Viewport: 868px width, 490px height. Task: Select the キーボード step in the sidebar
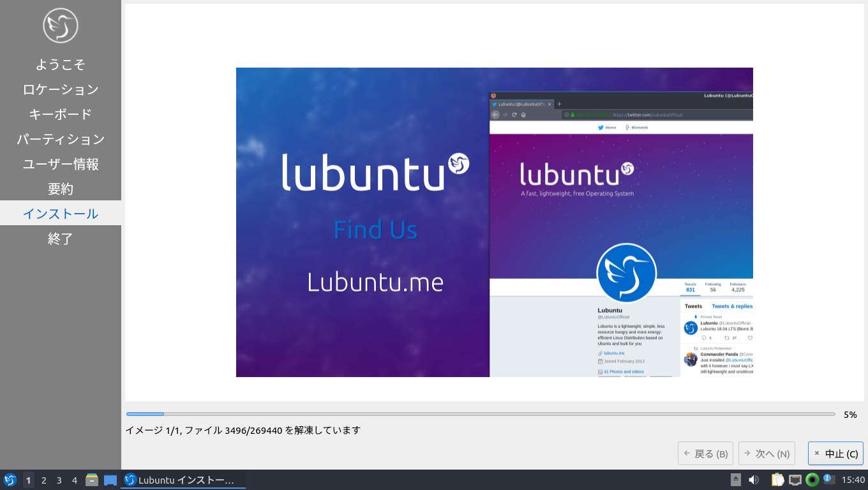coord(61,114)
